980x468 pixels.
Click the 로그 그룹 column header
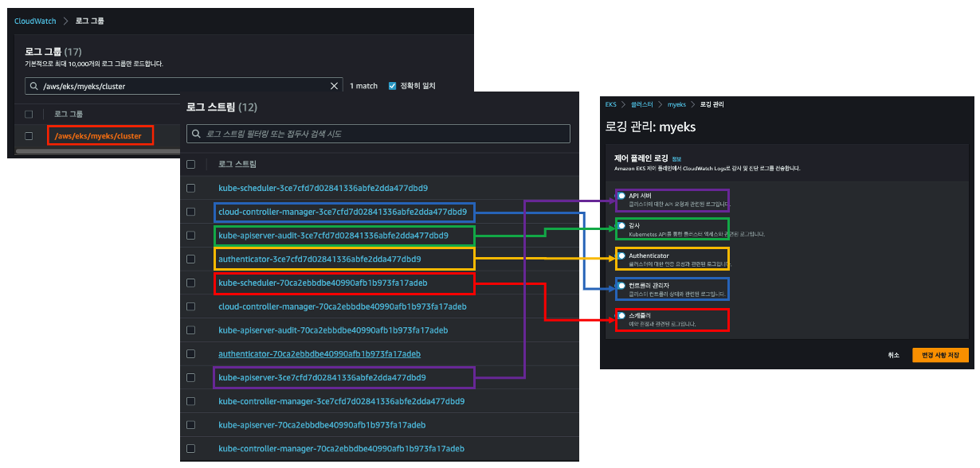click(x=69, y=114)
